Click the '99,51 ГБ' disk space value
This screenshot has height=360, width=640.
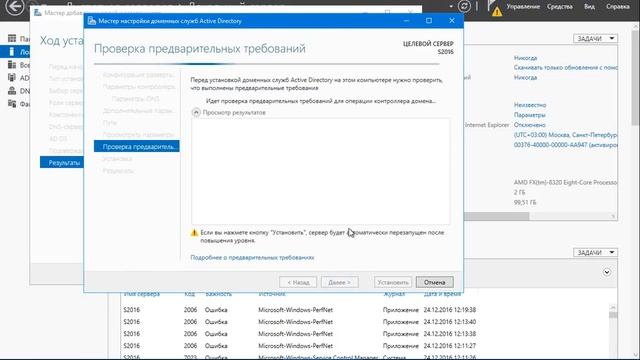click(525, 202)
